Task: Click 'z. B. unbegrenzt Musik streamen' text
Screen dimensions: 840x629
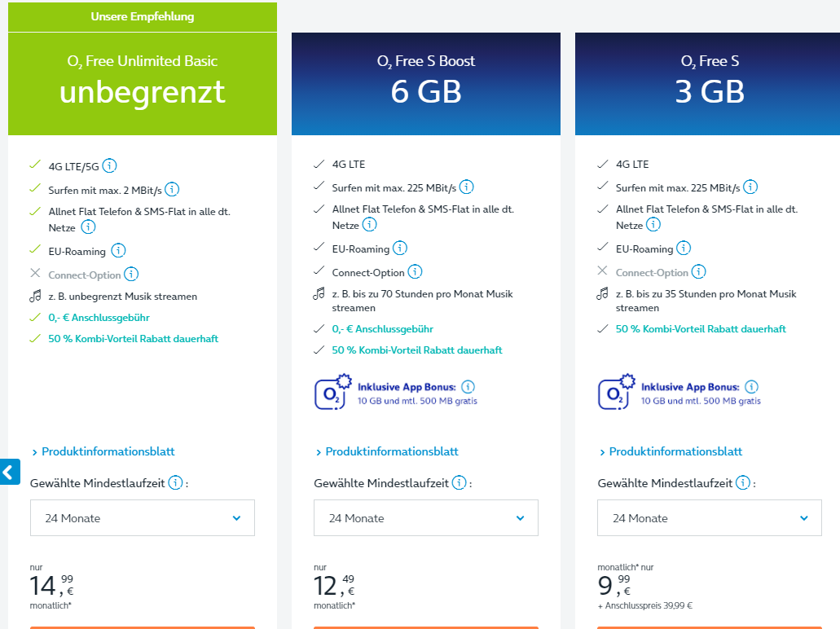Action: click(x=123, y=297)
